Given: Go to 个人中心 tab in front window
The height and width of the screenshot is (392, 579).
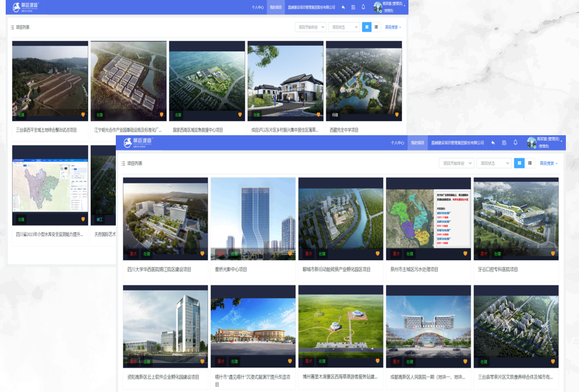Looking at the screenshot, I should point(397,143).
